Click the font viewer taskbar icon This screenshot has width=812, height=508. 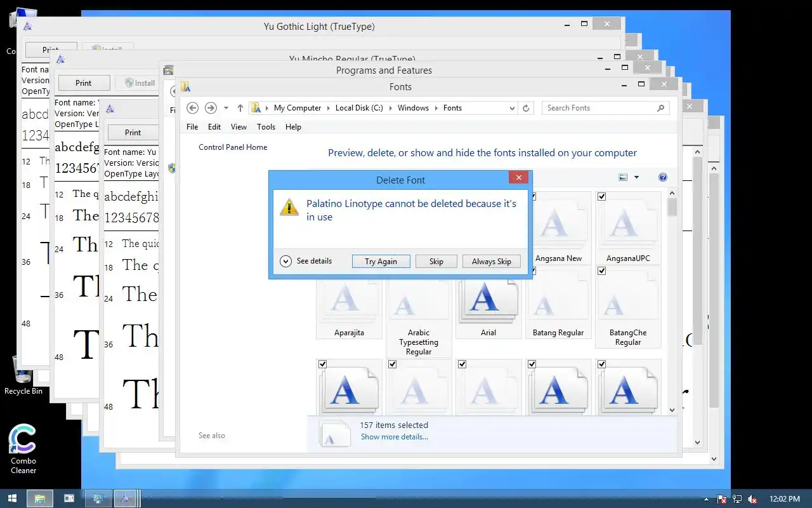126,498
